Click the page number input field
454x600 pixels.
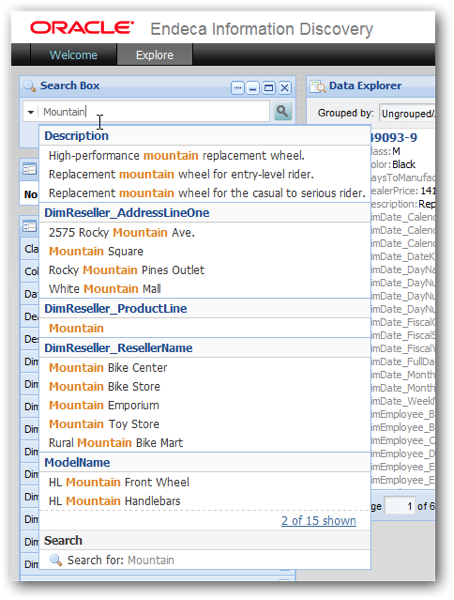[x=400, y=506]
